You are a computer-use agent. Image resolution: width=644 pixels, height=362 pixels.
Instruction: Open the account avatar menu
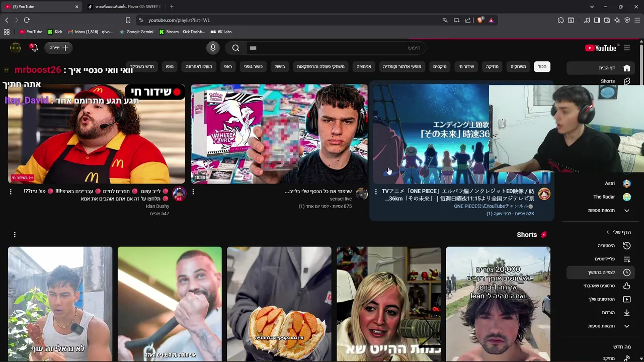(x=16, y=48)
